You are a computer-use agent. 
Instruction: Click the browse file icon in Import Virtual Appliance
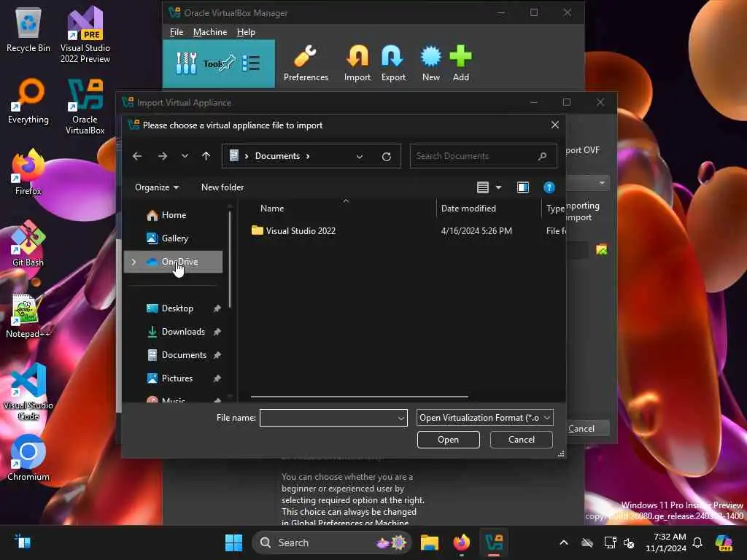pyautogui.click(x=601, y=249)
